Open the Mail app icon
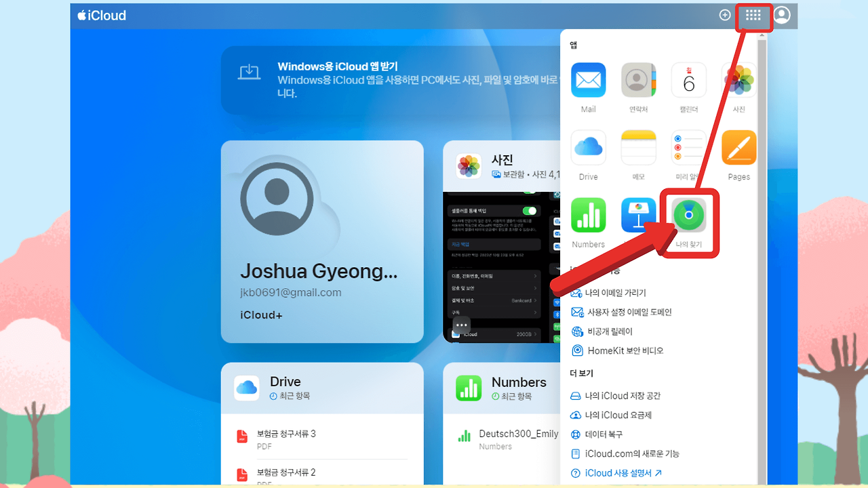Screen dimensions: 868x488 click(588, 80)
